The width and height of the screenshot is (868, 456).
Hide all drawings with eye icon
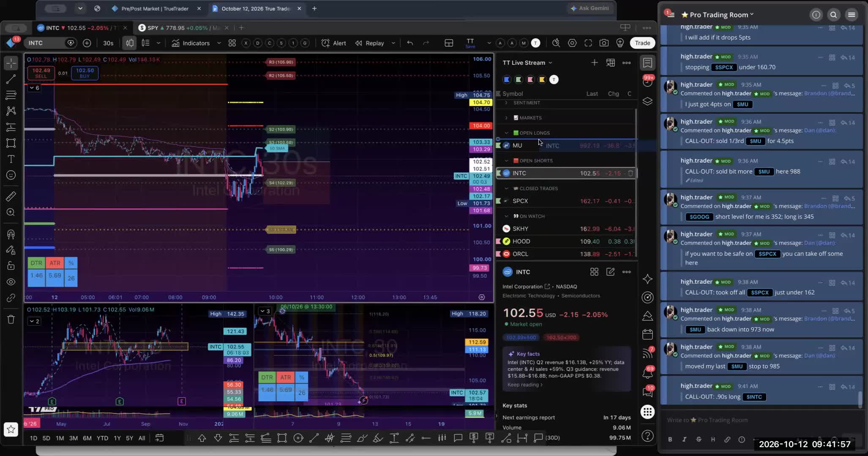(11, 282)
